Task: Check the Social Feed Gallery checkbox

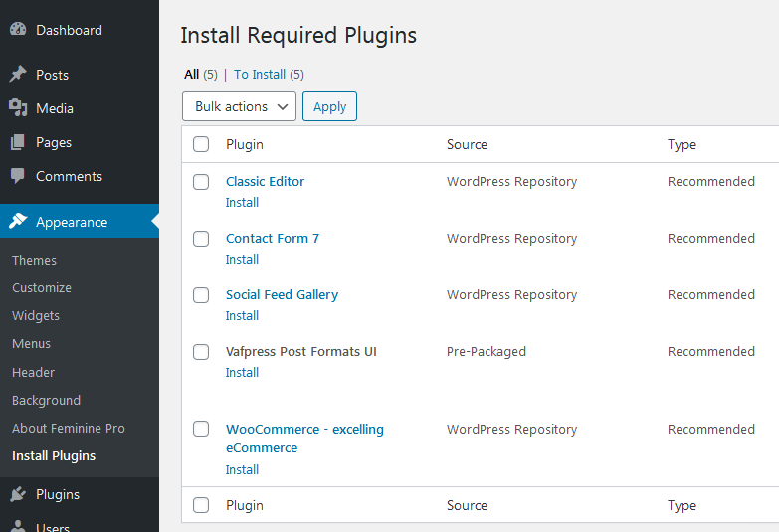Action: coord(201,295)
